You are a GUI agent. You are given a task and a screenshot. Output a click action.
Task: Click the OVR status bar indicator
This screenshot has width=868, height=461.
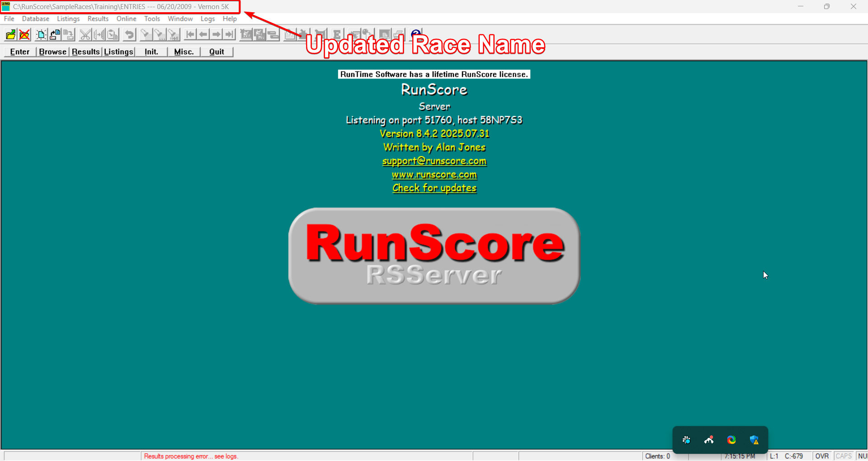822,456
